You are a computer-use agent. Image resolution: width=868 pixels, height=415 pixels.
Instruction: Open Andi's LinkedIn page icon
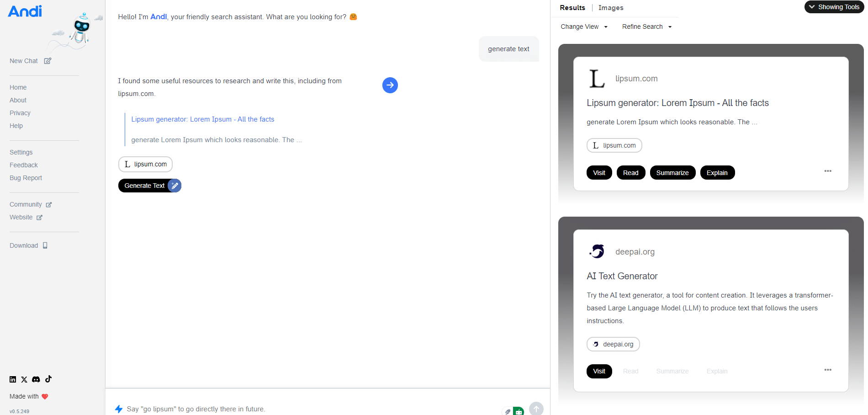13,379
